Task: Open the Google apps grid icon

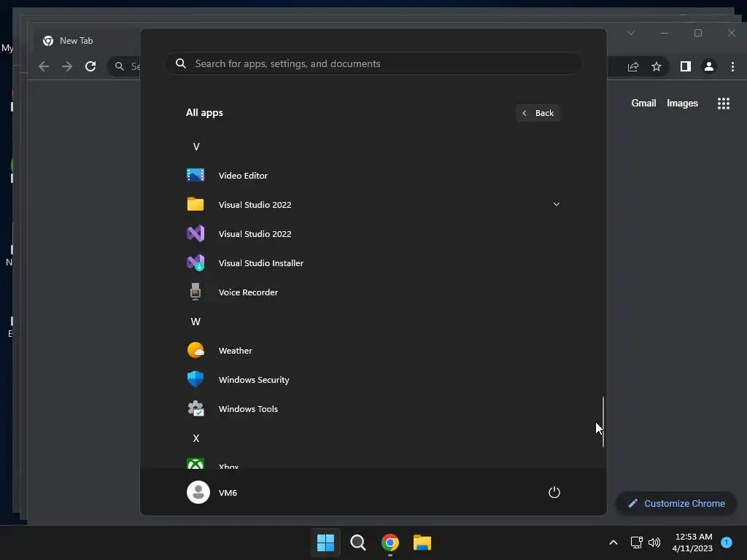Action: point(724,104)
